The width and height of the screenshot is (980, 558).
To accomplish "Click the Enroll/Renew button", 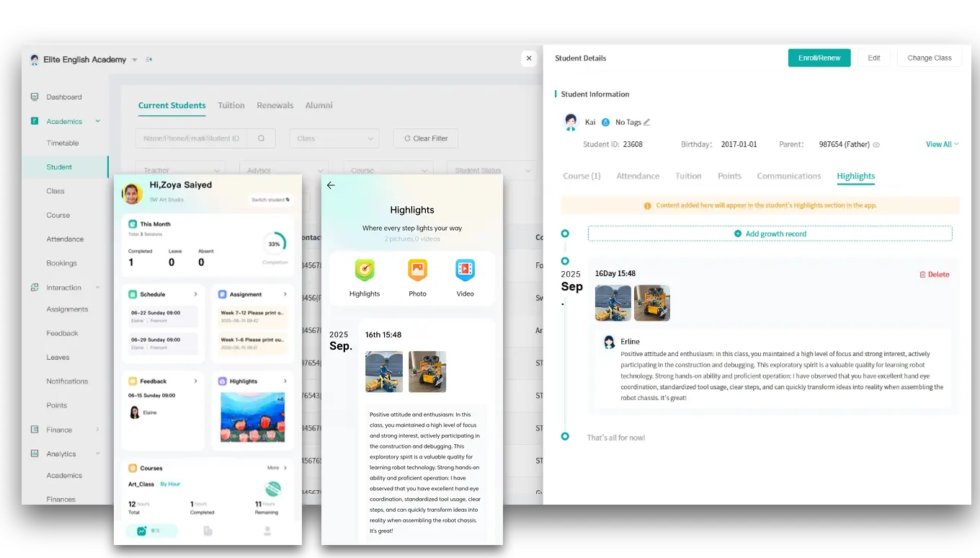I will [819, 58].
